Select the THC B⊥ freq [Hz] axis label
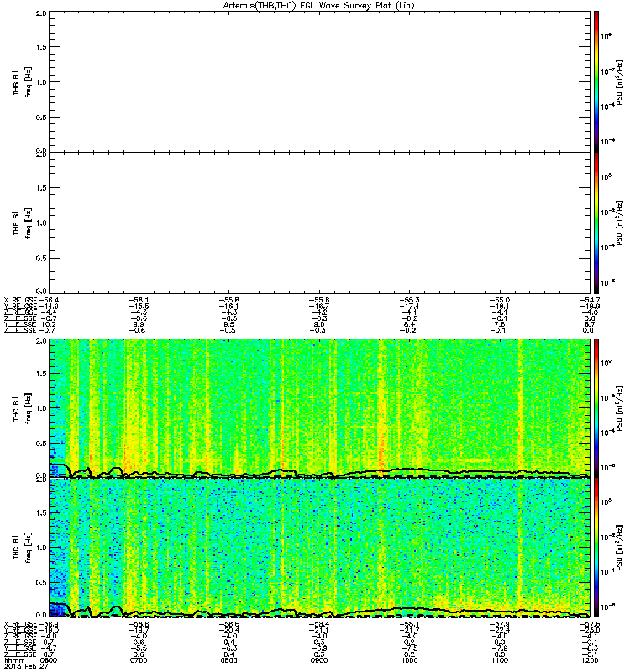This screenshot has height=672, width=630. (22, 408)
